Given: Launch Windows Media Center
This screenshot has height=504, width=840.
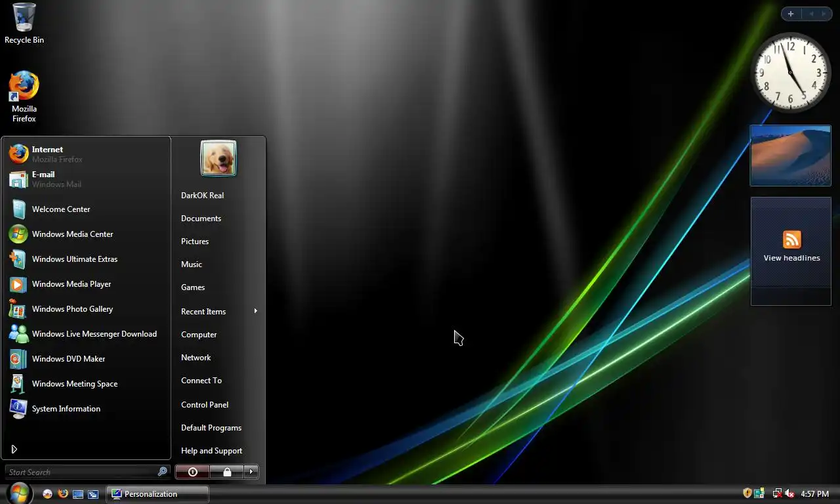Looking at the screenshot, I should (x=86, y=234).
